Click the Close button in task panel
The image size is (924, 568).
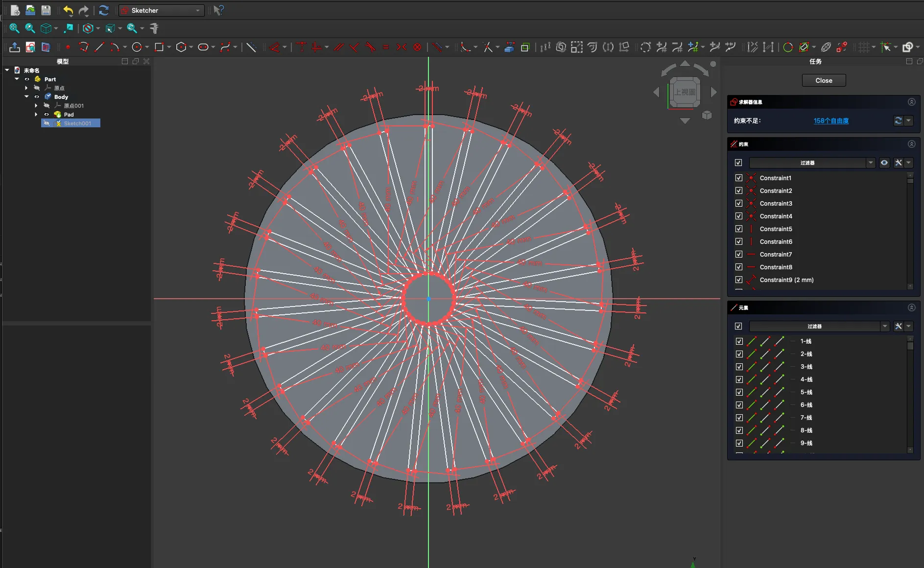pos(824,80)
